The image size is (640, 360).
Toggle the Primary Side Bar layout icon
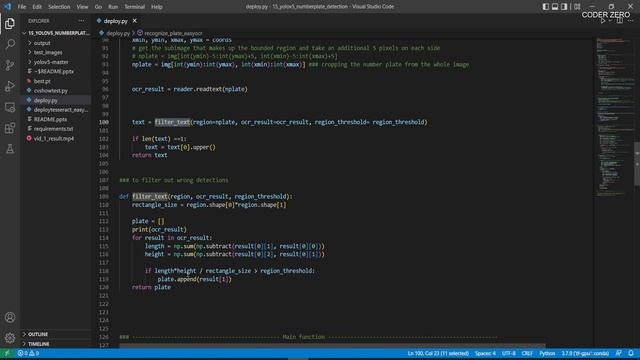pyautogui.click(x=546, y=7)
